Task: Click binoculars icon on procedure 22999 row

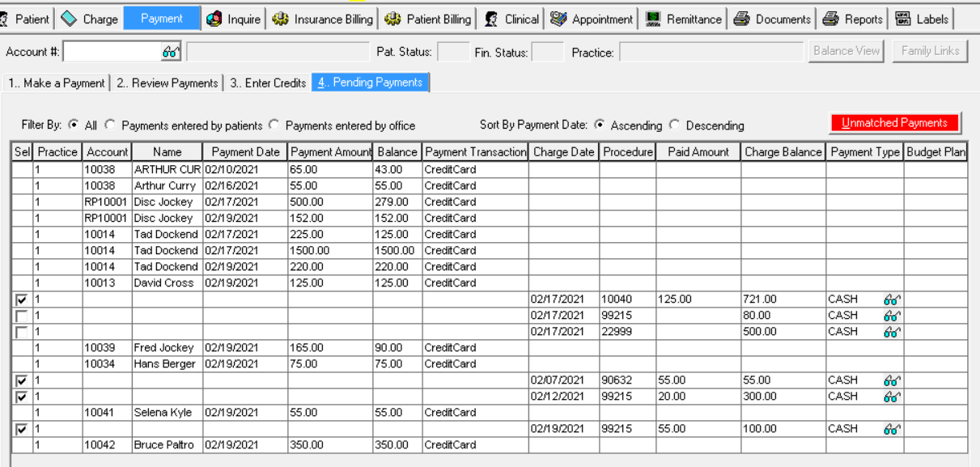Action: click(891, 332)
